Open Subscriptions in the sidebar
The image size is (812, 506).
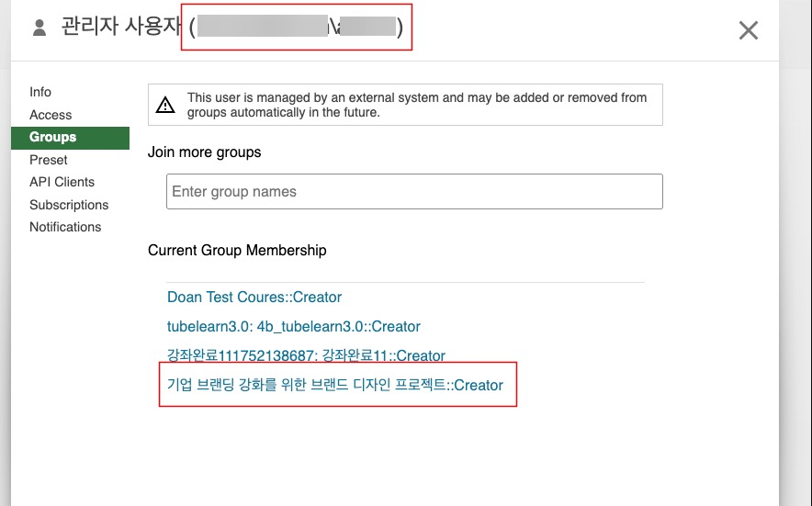(x=69, y=205)
